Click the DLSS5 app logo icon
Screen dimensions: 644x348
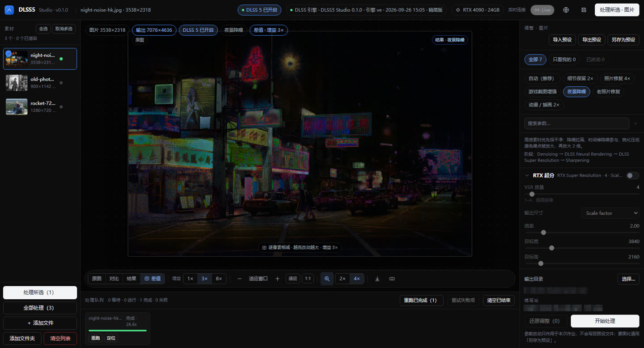point(9,9)
